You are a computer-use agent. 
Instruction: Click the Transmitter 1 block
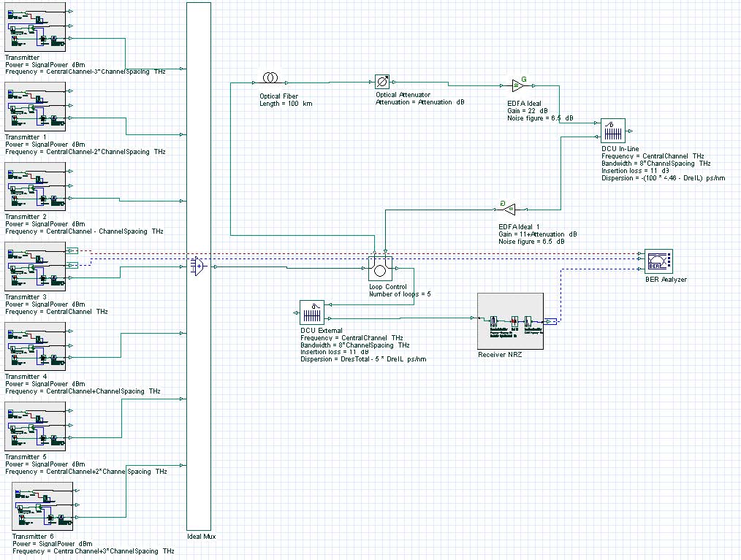(35, 107)
